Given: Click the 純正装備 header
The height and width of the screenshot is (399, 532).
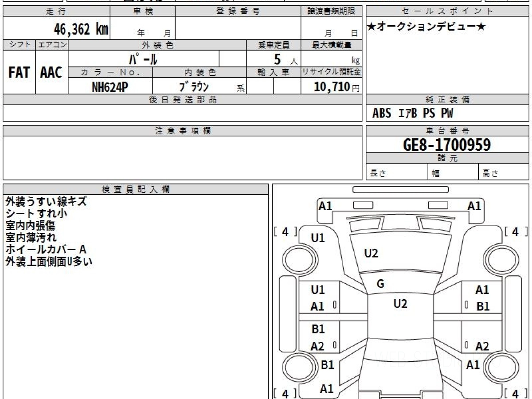Looking at the screenshot, I should click(447, 100).
